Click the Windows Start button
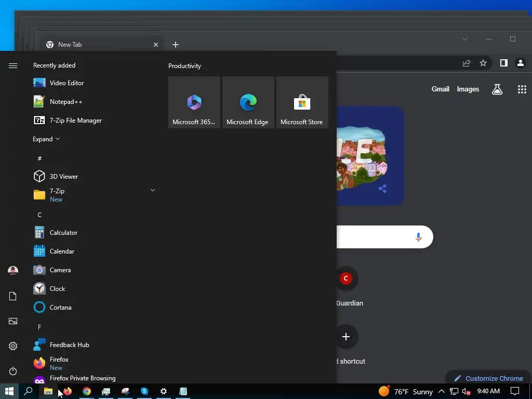 tap(9, 391)
